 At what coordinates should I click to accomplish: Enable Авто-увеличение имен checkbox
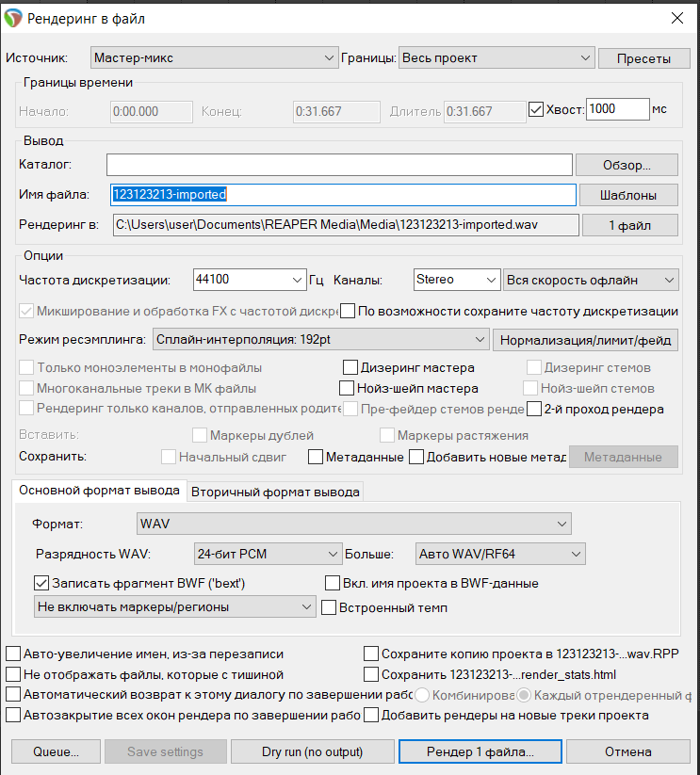(x=13, y=654)
